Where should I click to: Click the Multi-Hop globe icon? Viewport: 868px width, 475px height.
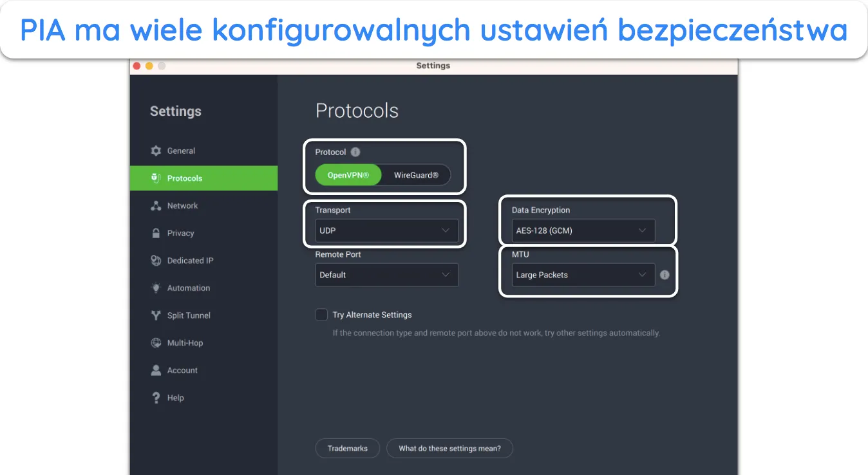coord(156,343)
